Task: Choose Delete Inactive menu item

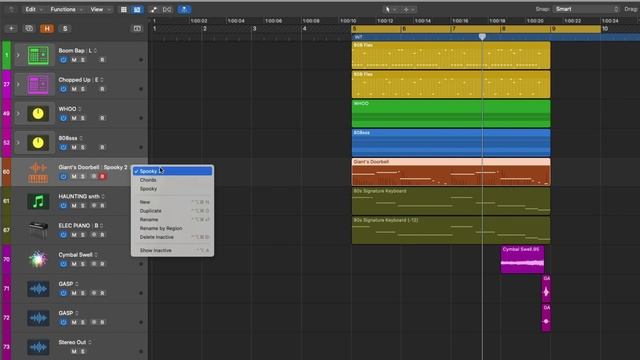Action: 172,237
